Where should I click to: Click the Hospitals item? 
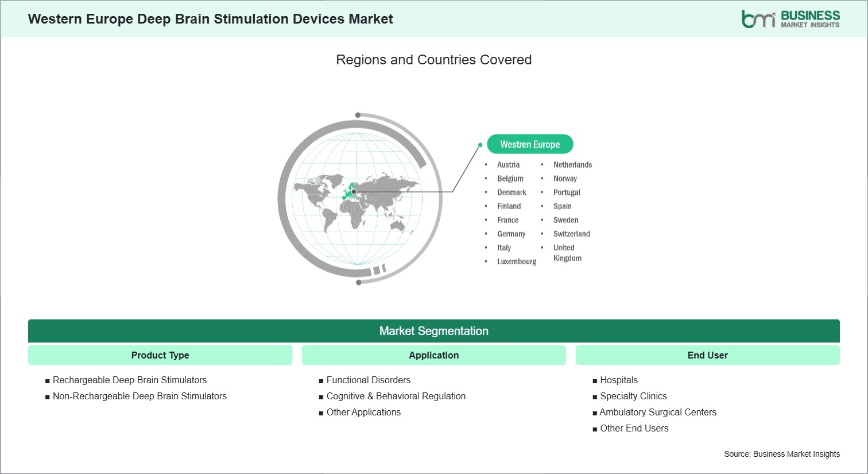point(619,380)
